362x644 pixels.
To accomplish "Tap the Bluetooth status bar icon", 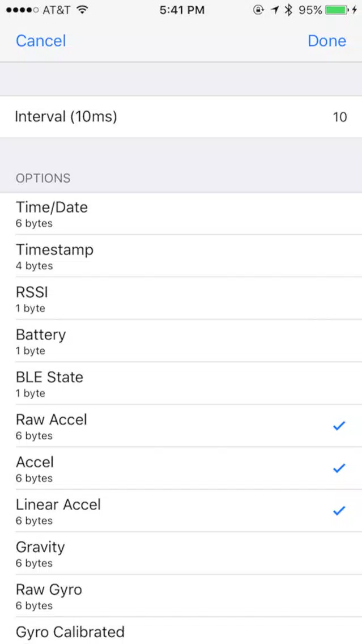I will (289, 10).
